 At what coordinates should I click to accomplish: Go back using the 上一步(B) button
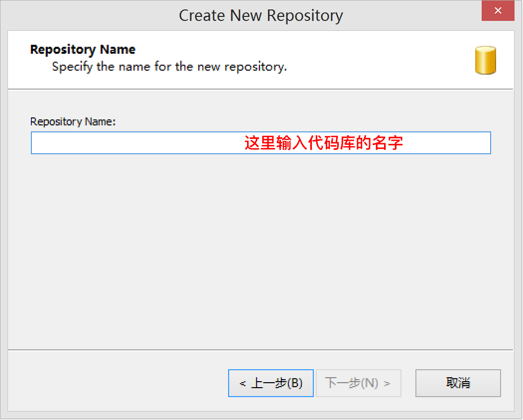tap(271, 383)
